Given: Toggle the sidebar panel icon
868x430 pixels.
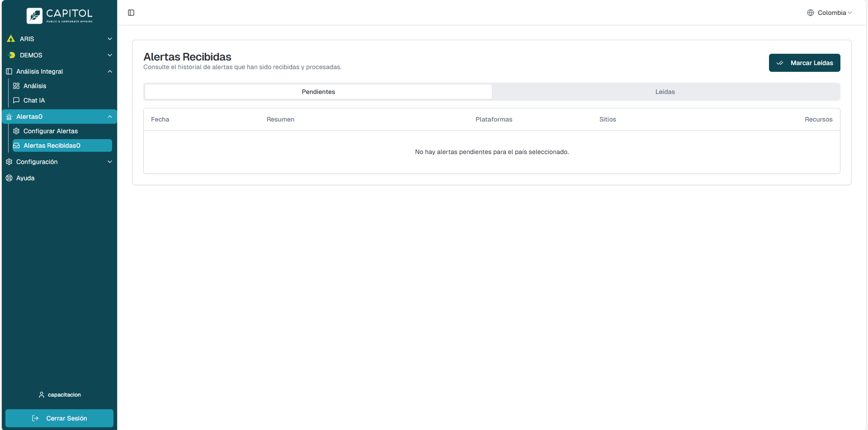Looking at the screenshot, I should [131, 13].
